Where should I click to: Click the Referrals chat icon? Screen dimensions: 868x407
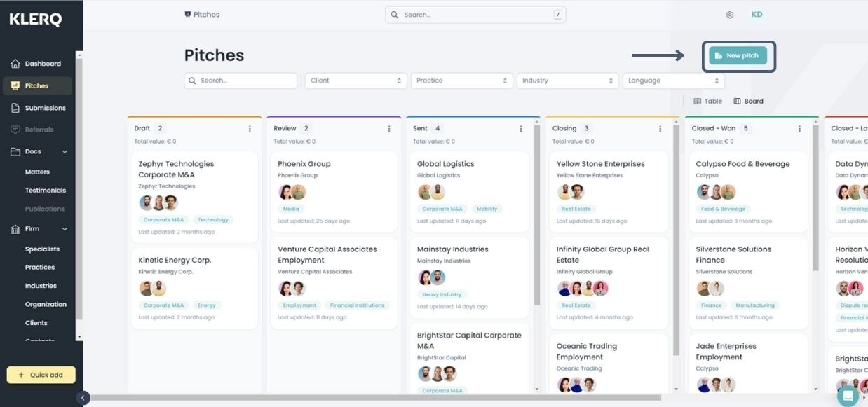tap(15, 130)
